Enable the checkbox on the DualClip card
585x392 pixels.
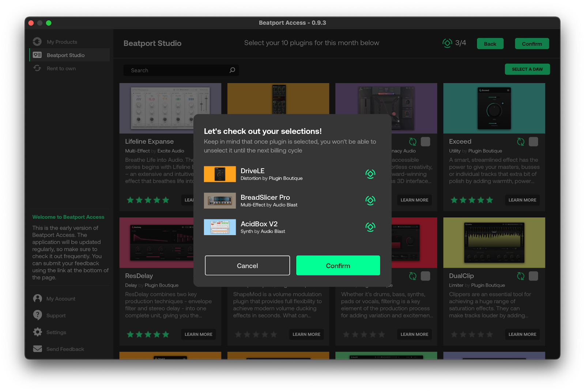click(x=533, y=276)
